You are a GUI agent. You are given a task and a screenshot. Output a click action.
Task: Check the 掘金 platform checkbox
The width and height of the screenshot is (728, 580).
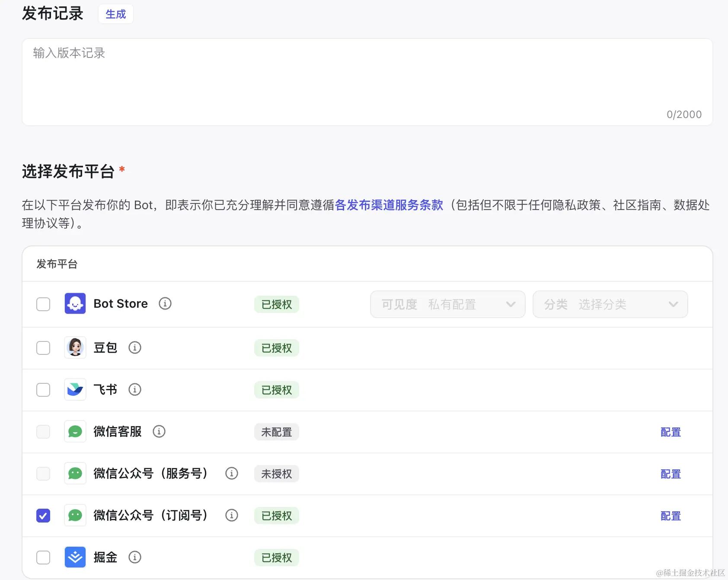pos(43,558)
